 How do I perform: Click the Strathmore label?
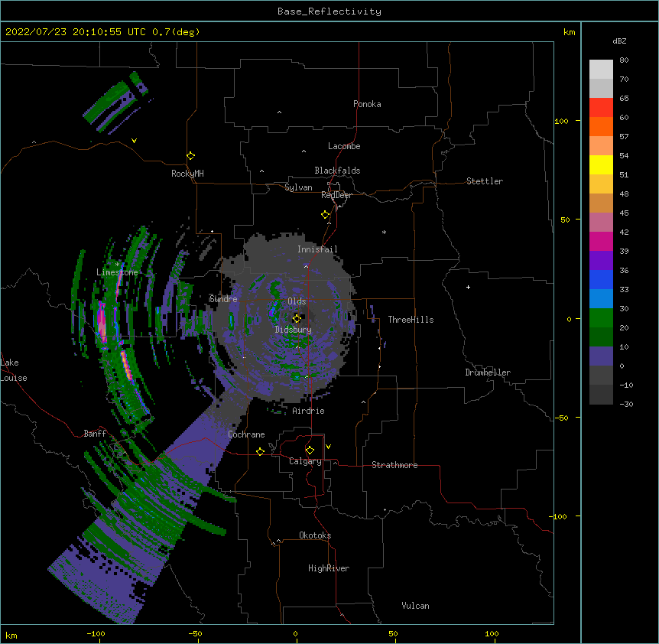click(394, 465)
